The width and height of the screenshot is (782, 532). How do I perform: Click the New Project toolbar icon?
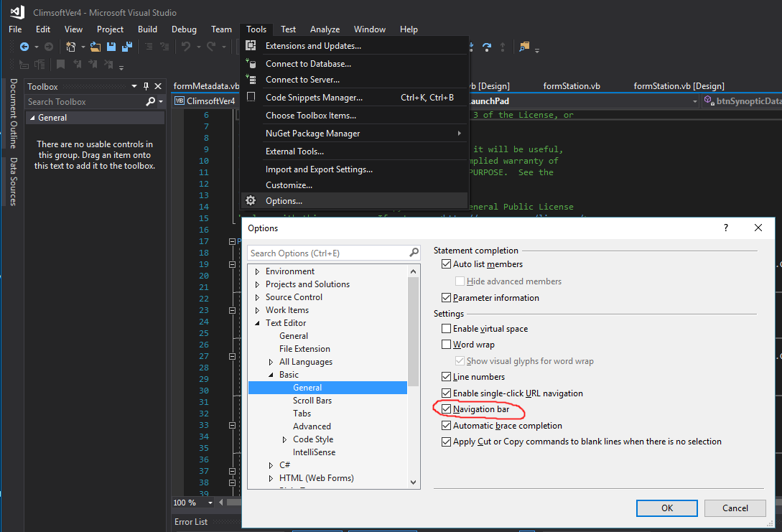click(71, 47)
